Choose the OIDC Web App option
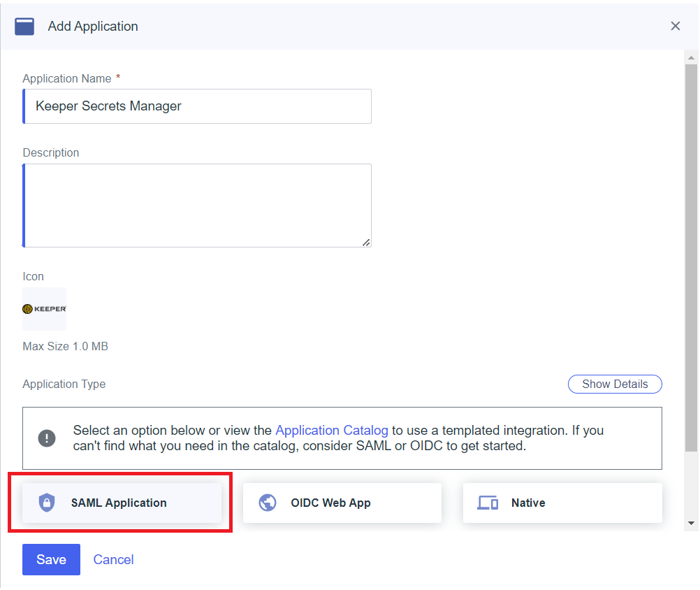700x590 pixels. 342,503
